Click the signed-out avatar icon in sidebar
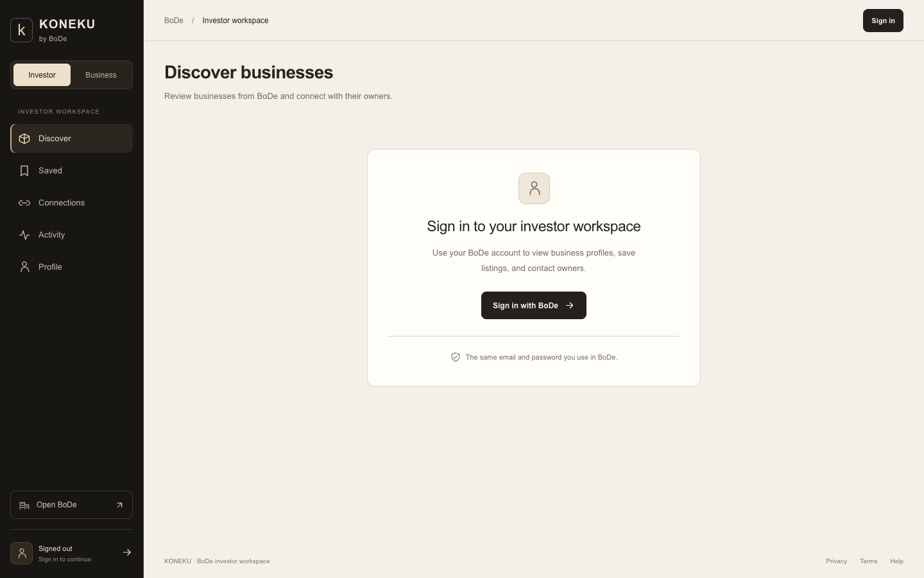The width and height of the screenshot is (924, 578). (x=21, y=553)
